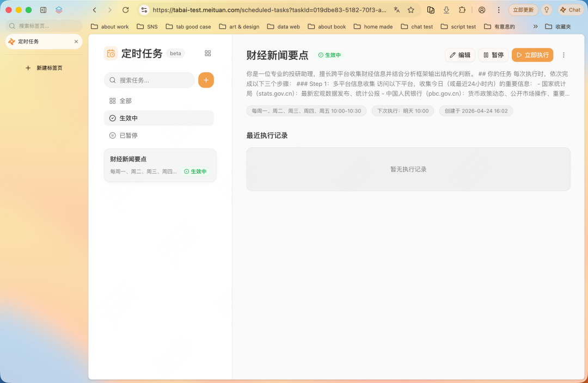Click the 生效中 badge on task card

point(195,171)
